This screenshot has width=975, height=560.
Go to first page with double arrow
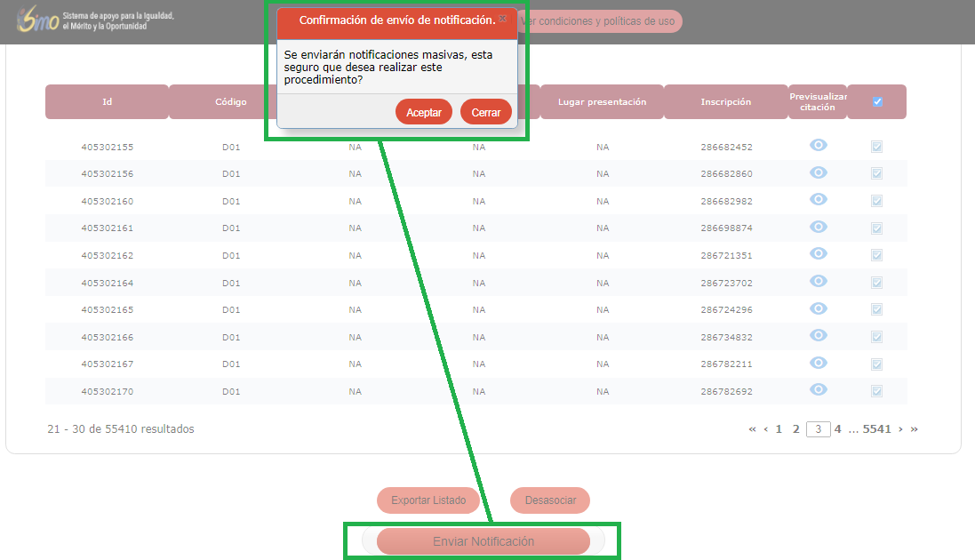pyautogui.click(x=752, y=429)
